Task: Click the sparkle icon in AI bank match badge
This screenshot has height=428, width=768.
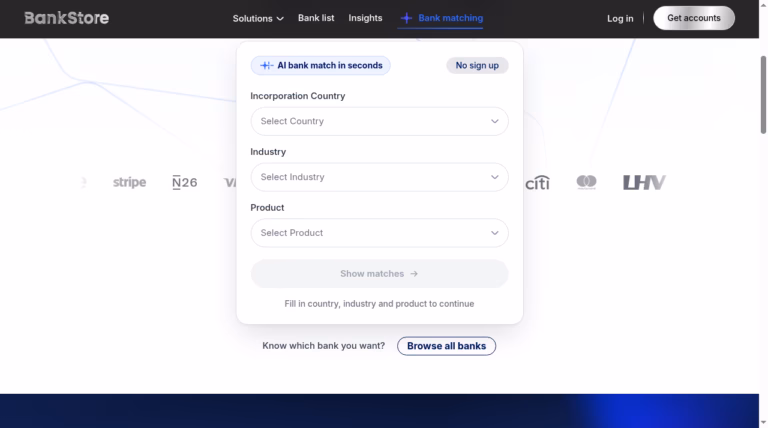Action: point(266,66)
